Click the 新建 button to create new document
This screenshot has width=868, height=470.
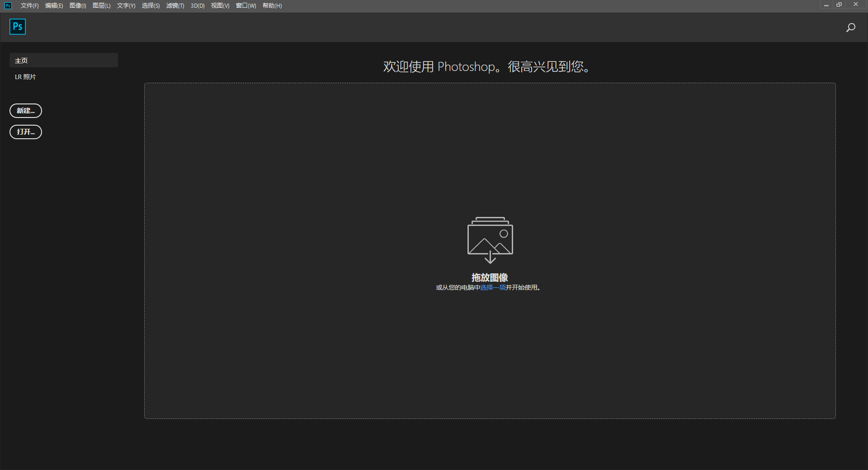[x=26, y=110]
